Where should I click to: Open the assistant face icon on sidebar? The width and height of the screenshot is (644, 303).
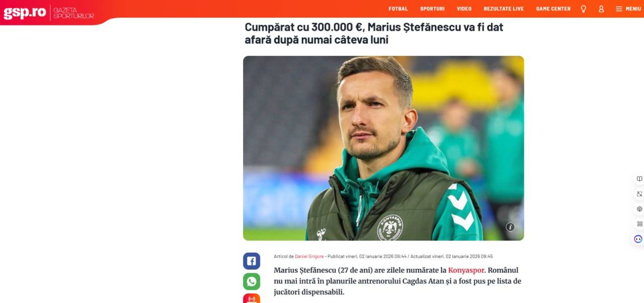coord(638,239)
